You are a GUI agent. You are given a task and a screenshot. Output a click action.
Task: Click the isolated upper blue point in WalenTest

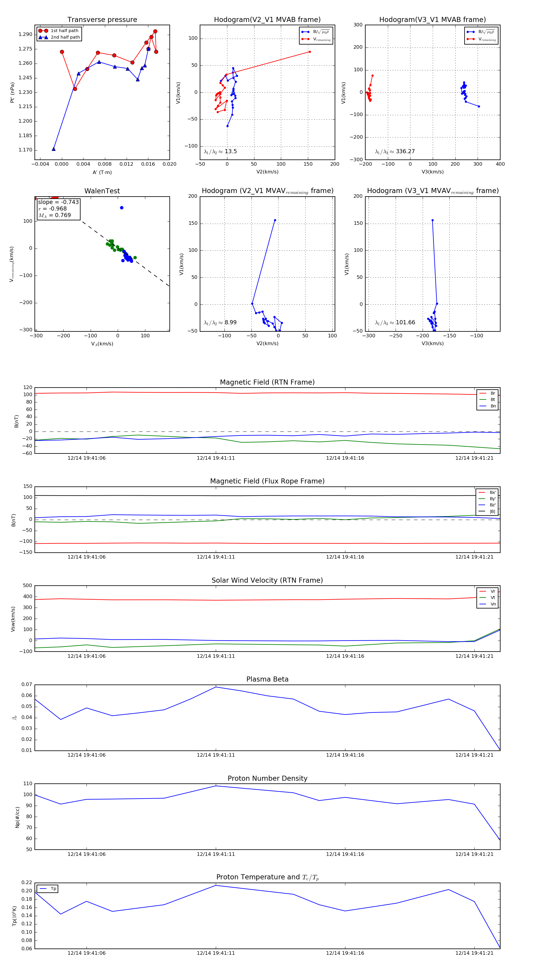122,208
